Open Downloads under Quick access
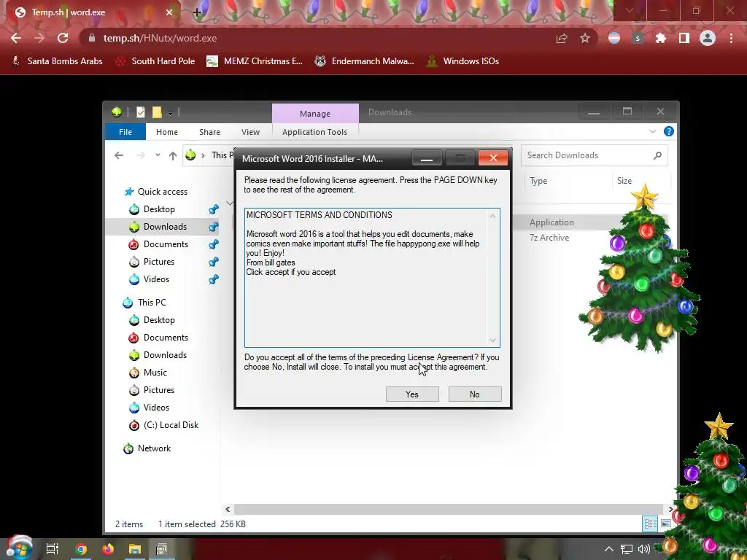The image size is (747, 560). point(165,227)
